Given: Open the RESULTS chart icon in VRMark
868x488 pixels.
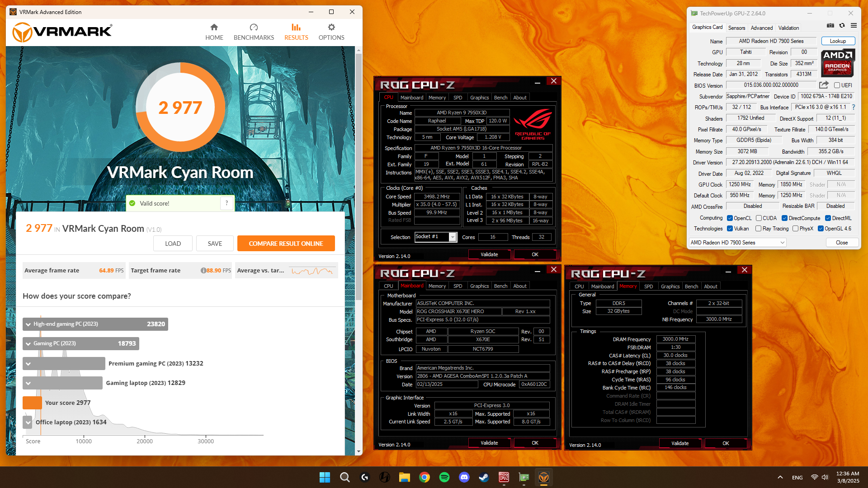Looking at the screenshot, I should coord(296,27).
